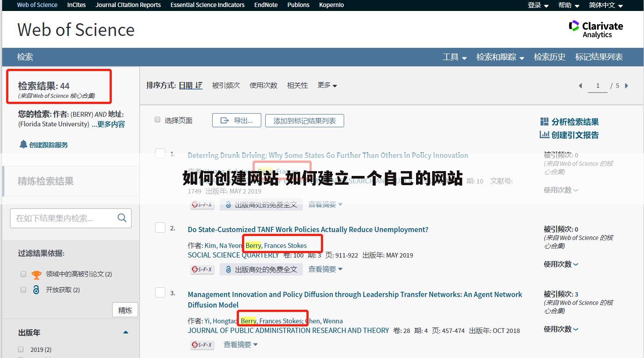
Task: Tick the select page checkbox
Action: [x=157, y=120]
